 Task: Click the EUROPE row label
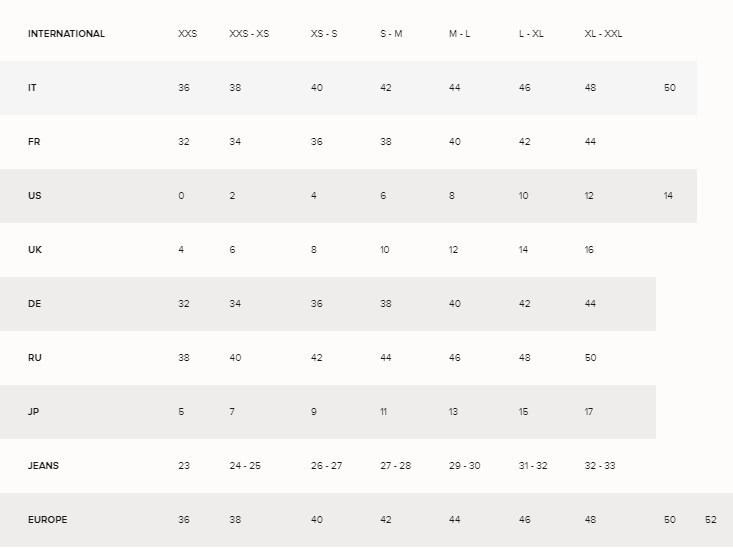coord(48,519)
